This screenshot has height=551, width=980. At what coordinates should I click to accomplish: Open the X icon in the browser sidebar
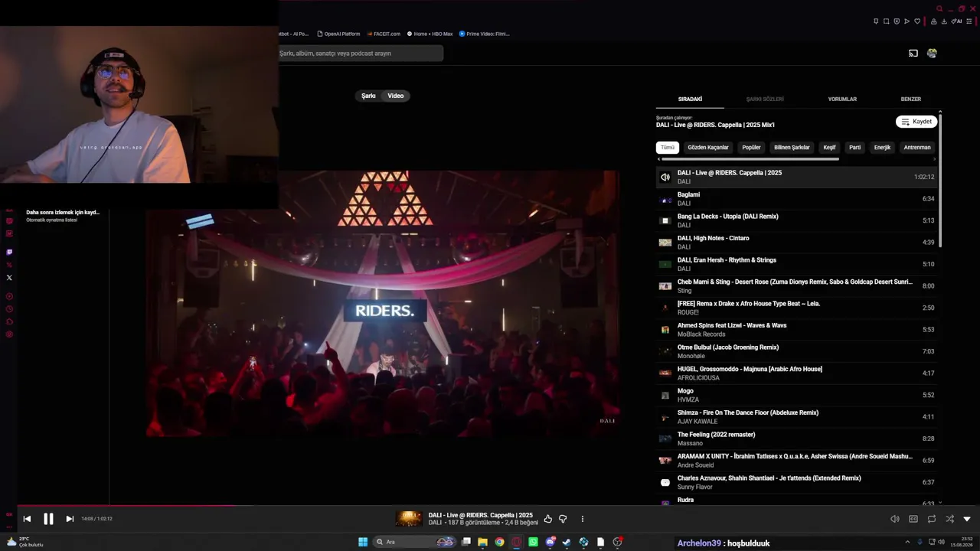(x=9, y=278)
